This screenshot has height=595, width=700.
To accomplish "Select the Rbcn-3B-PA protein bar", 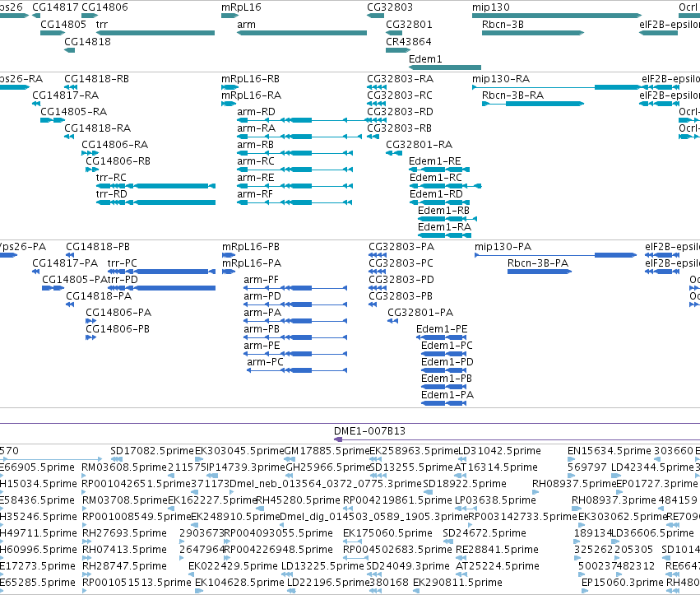I will tap(540, 272).
